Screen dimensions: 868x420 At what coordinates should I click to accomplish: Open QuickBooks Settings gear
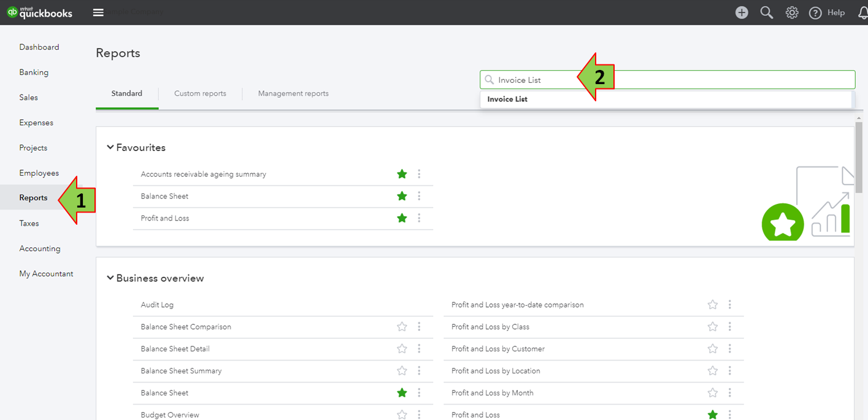[791, 12]
